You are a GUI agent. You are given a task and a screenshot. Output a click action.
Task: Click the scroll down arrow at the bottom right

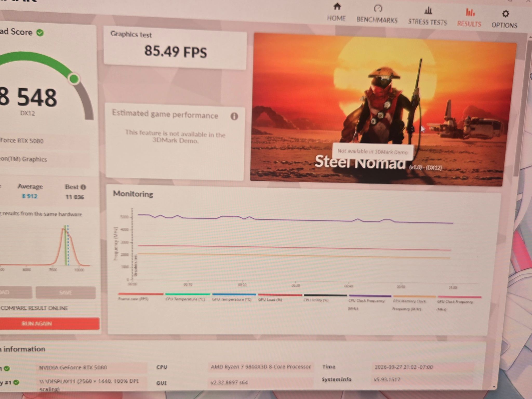[x=494, y=387]
